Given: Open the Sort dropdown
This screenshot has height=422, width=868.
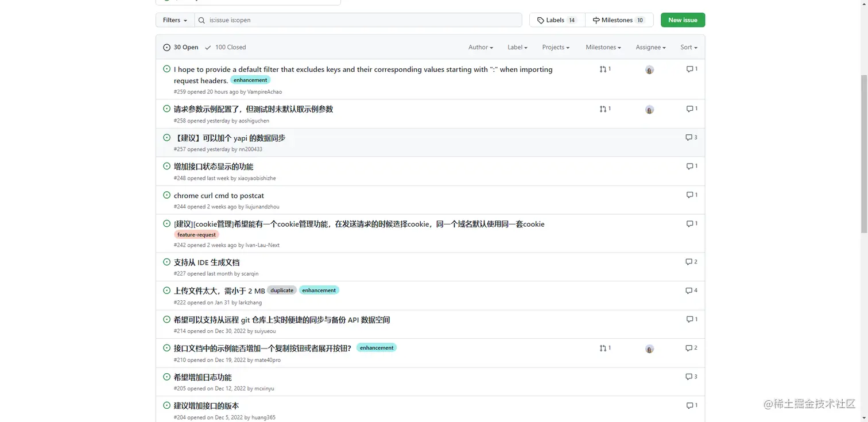Looking at the screenshot, I should (689, 47).
